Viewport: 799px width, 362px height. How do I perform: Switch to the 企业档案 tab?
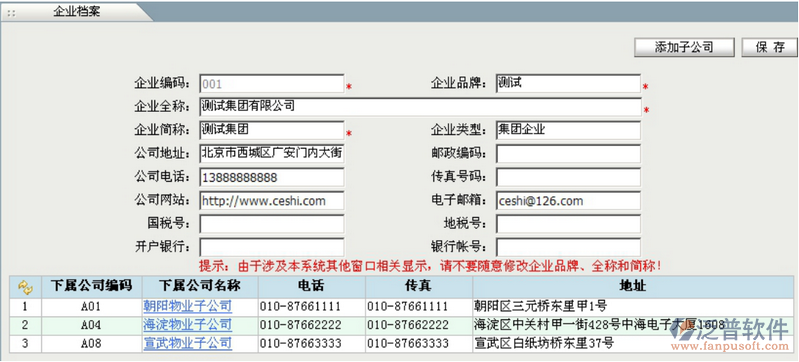(76, 12)
